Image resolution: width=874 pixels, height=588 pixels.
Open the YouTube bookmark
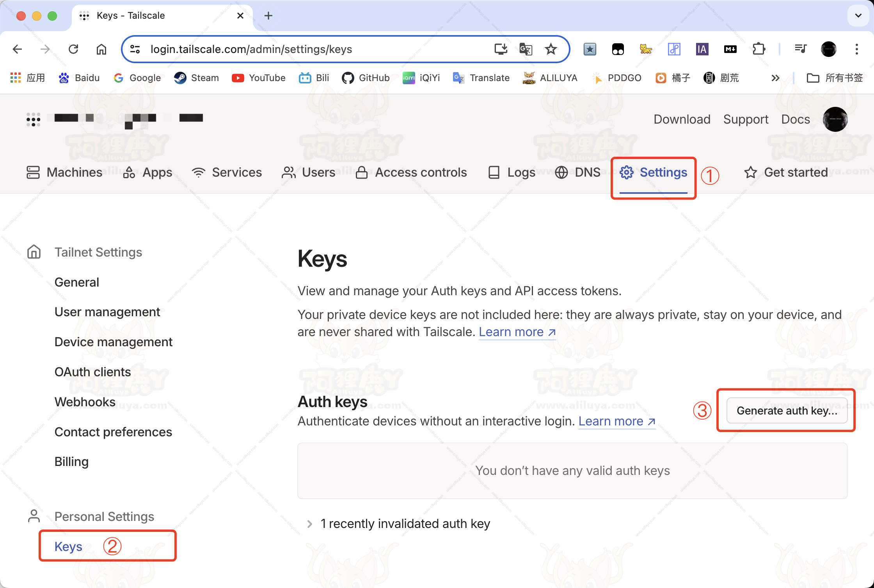tap(259, 78)
